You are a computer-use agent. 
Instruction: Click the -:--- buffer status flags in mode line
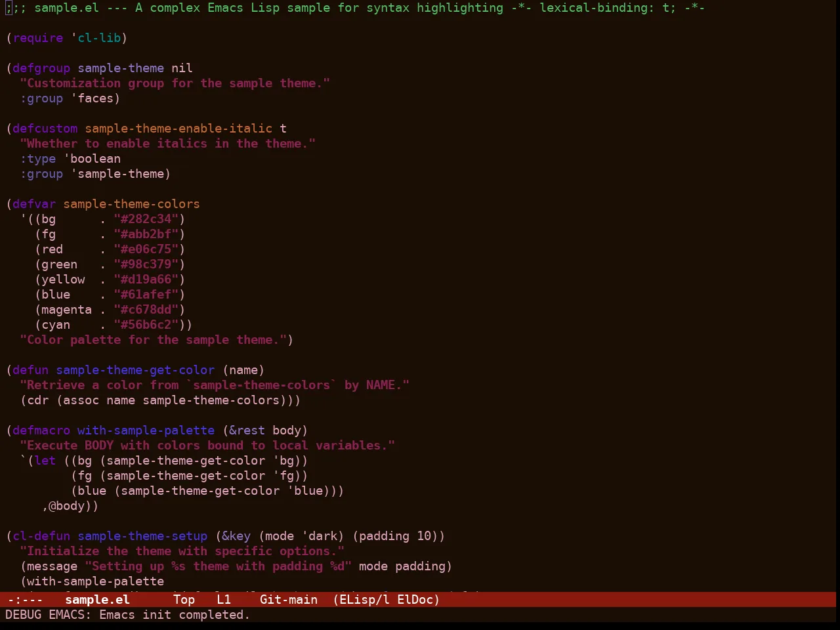25,600
